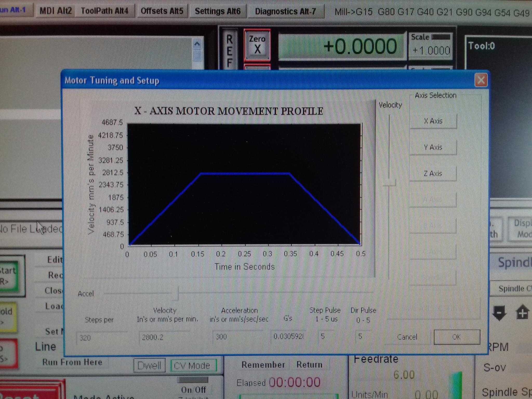Open the Offsets Alt5 tab

162,11
